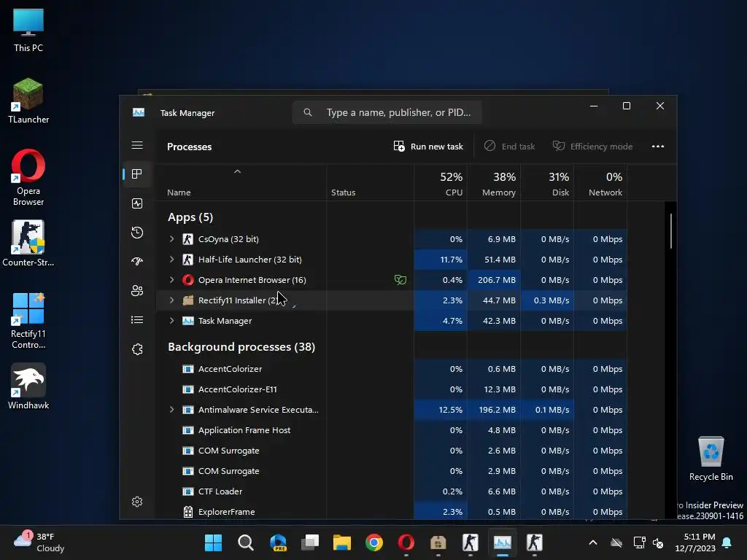
Task: Open File Explorer from taskbar
Action: pyautogui.click(x=342, y=542)
